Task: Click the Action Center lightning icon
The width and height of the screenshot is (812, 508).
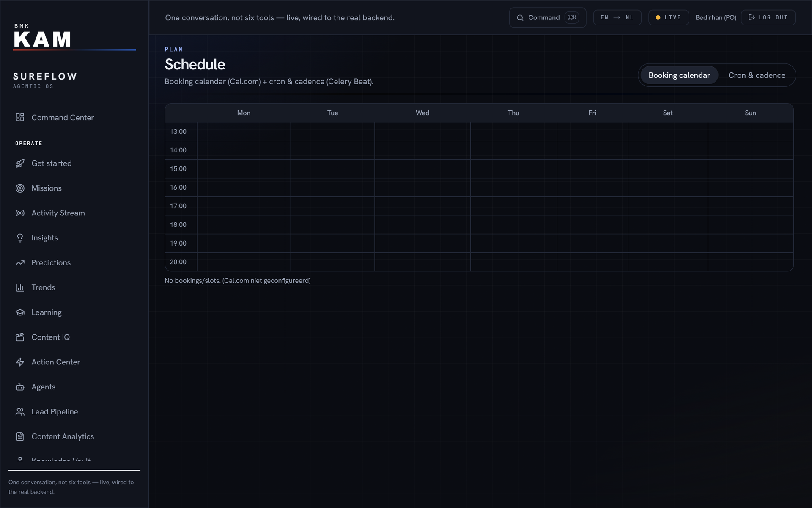Action: 20,362
